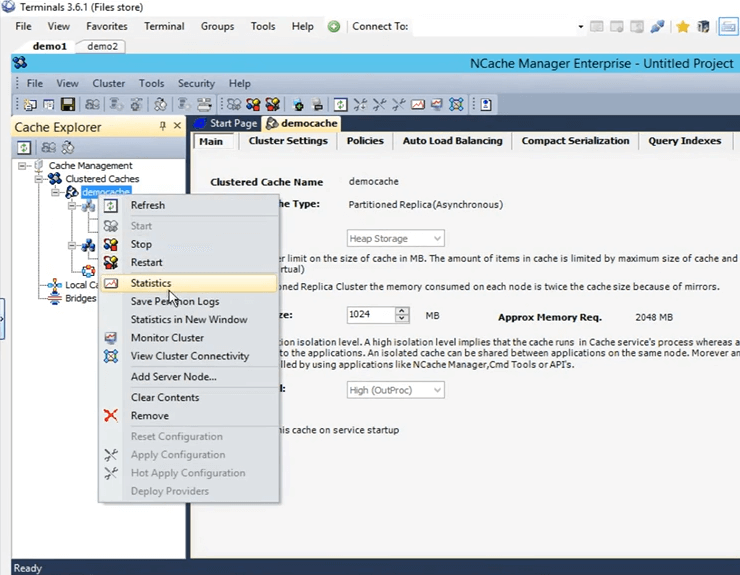Open the Heap Storage dropdown
This screenshot has width=740, height=575.
point(437,238)
